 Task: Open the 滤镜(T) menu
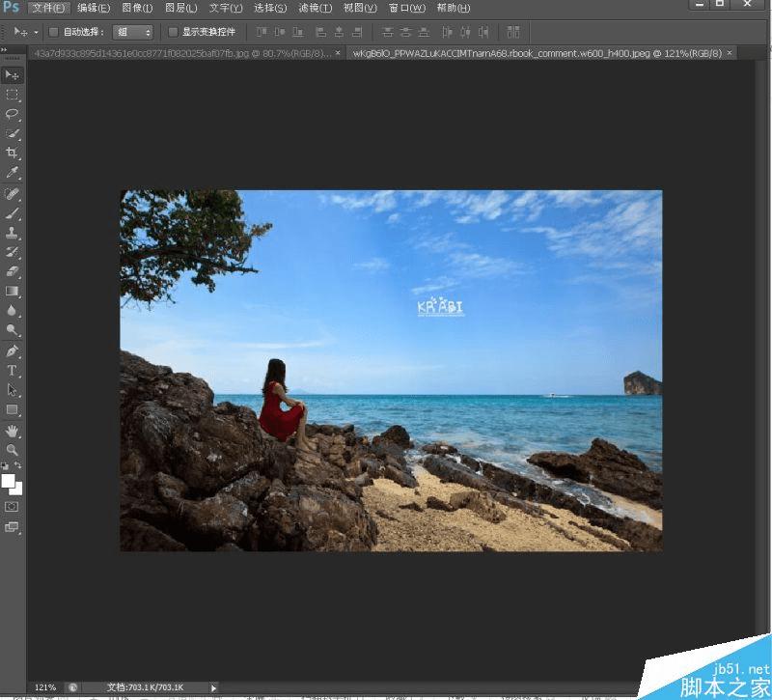[316, 8]
